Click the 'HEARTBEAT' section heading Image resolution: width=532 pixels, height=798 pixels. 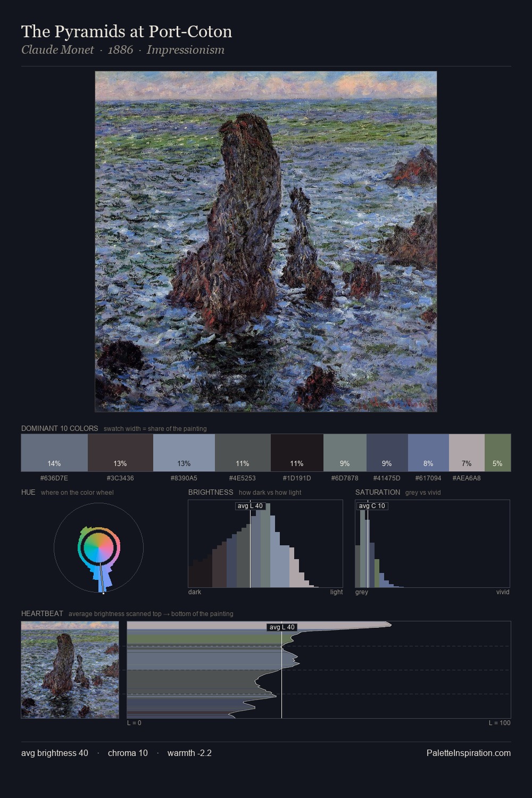coord(42,613)
